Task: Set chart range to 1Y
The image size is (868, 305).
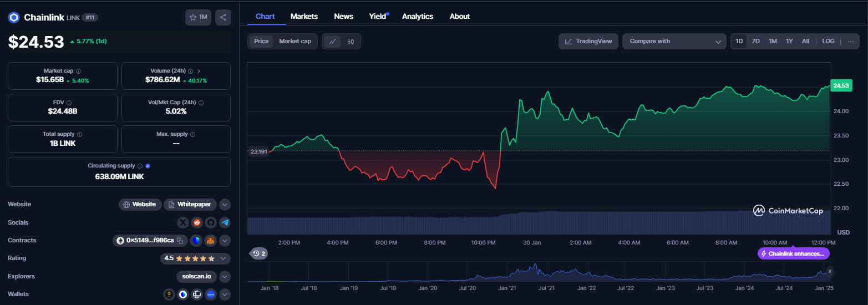Action: (x=789, y=41)
